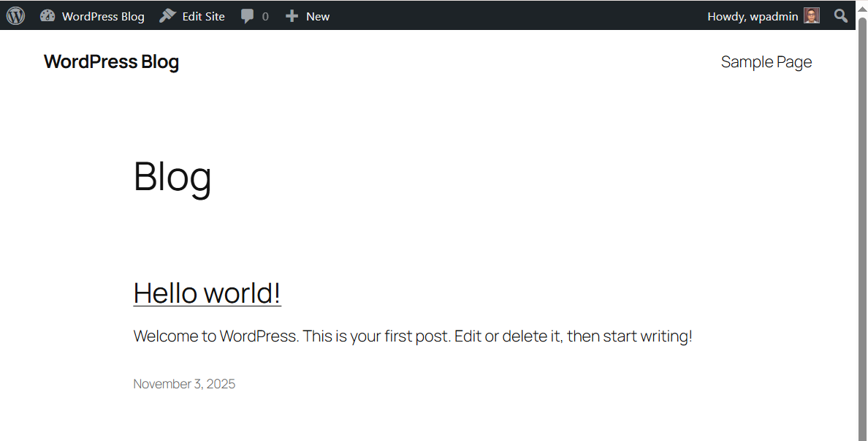868x441 pixels.
Task: Click the WordPress Blog site title
Action: point(111,62)
